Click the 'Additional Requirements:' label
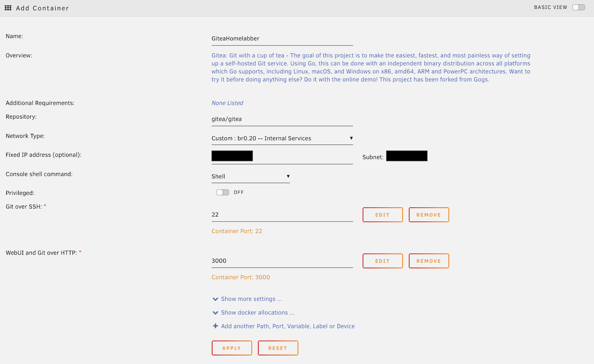The image size is (594, 364). pos(40,103)
